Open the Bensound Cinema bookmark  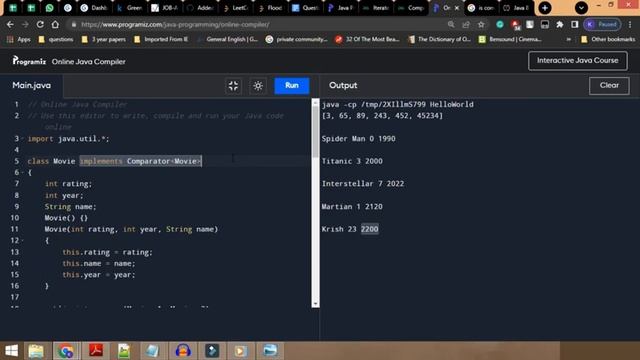click(x=510, y=40)
